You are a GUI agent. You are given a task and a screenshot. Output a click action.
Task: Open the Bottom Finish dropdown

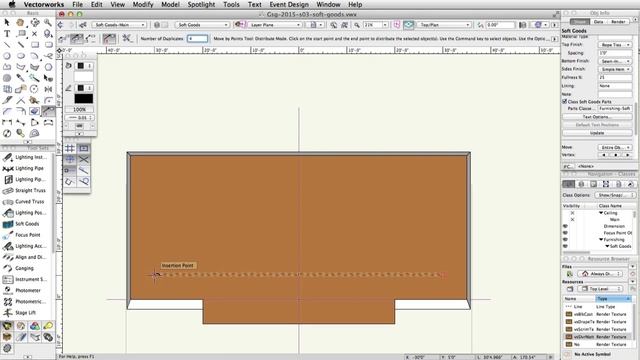pyautogui.click(x=615, y=61)
